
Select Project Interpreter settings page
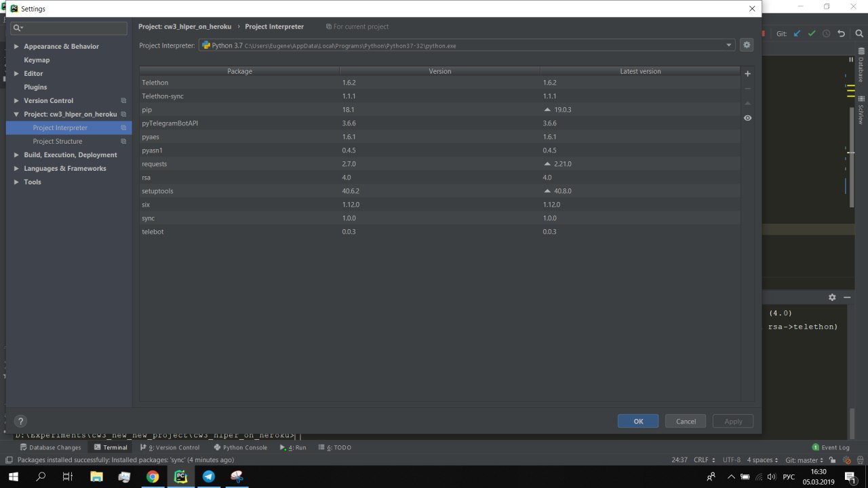pos(68,128)
